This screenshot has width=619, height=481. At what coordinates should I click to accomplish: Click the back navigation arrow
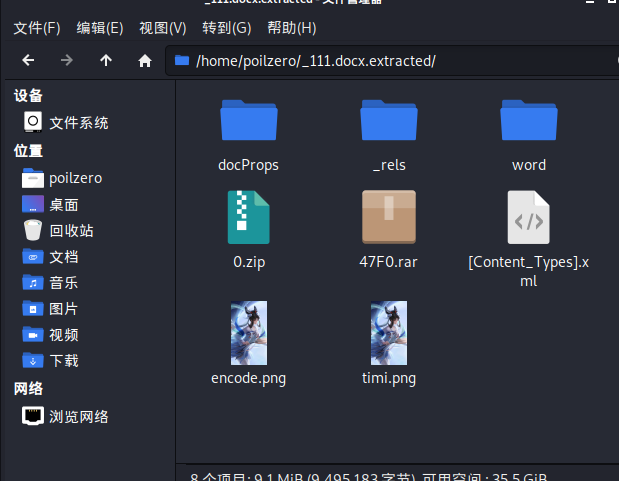(28, 61)
